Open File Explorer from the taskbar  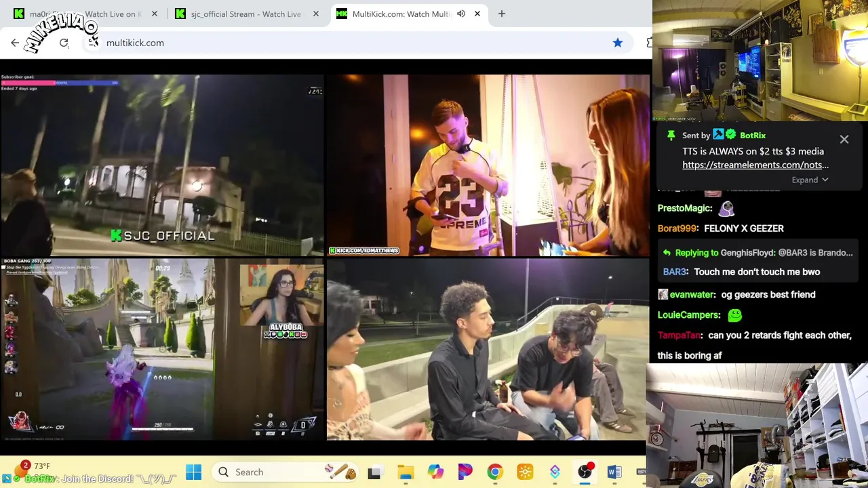pyautogui.click(x=406, y=472)
